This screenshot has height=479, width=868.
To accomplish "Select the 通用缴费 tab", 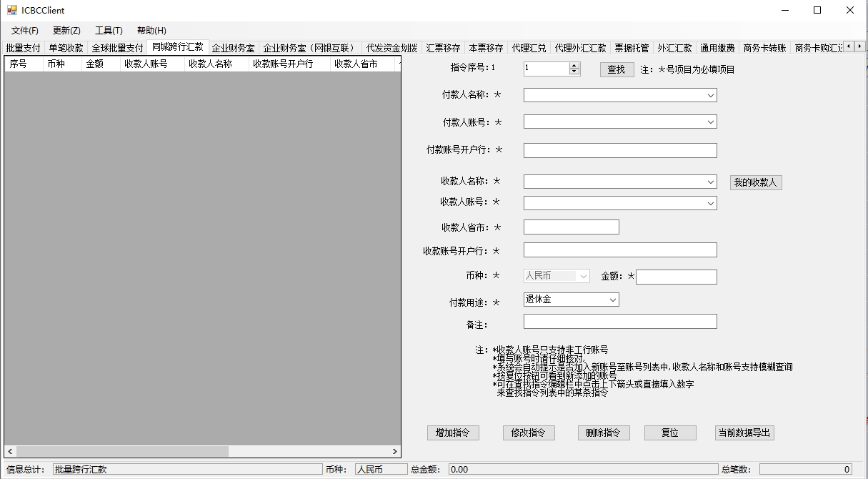I will click(717, 48).
